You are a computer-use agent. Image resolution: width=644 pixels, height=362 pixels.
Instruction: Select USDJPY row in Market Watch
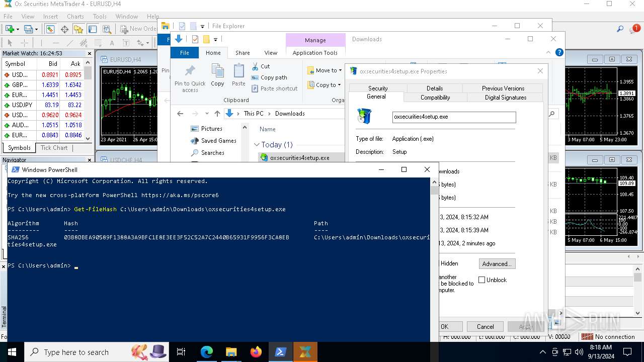pyautogui.click(x=43, y=105)
